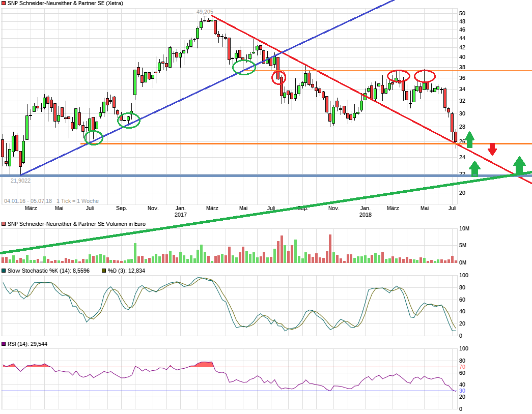Click the teal Slow Stochastic %K legend square
Image resolution: width=532 pixels, height=414 pixels.
point(4,271)
